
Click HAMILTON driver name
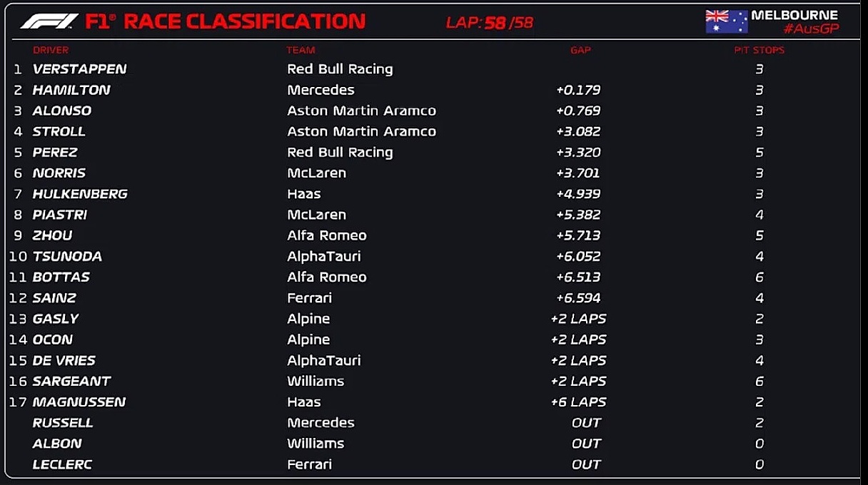pyautogui.click(x=71, y=90)
